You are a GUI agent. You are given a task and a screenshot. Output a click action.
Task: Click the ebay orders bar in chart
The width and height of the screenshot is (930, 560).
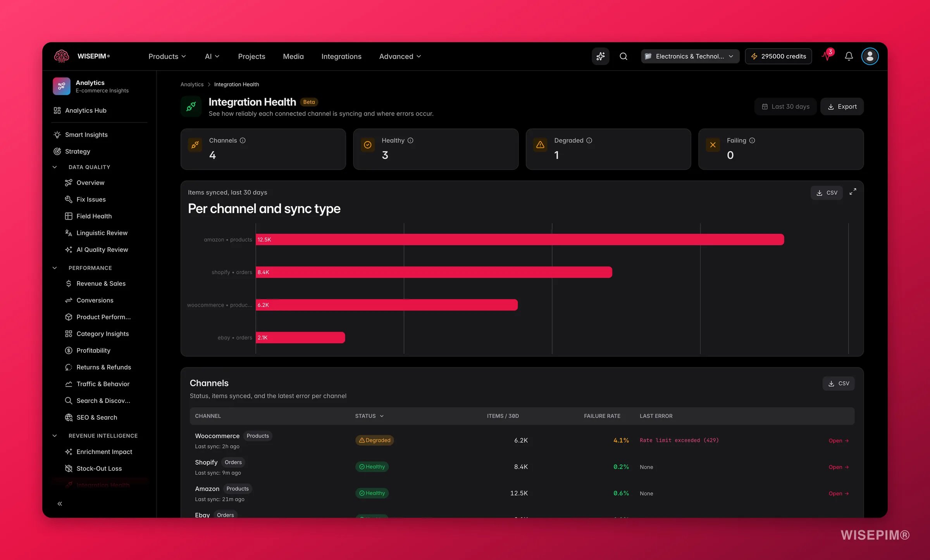300,338
